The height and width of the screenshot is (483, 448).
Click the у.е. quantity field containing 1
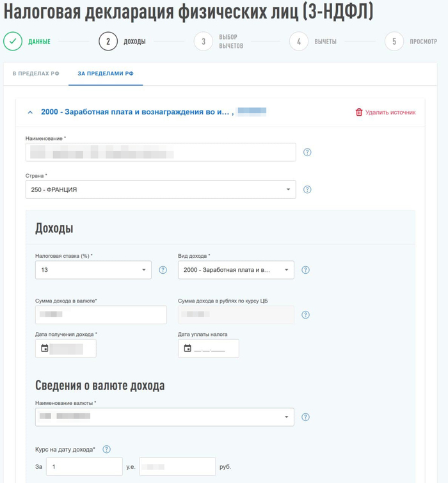click(x=84, y=466)
